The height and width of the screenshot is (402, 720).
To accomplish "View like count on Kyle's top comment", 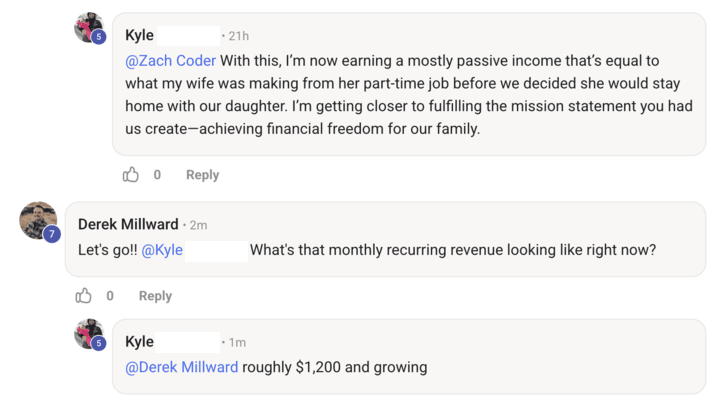I will pos(157,175).
